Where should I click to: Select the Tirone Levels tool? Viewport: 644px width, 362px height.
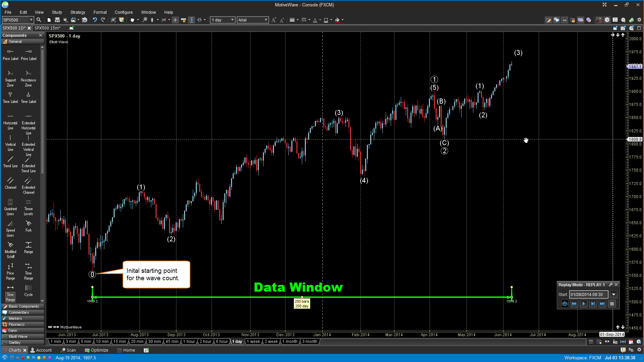(29, 207)
